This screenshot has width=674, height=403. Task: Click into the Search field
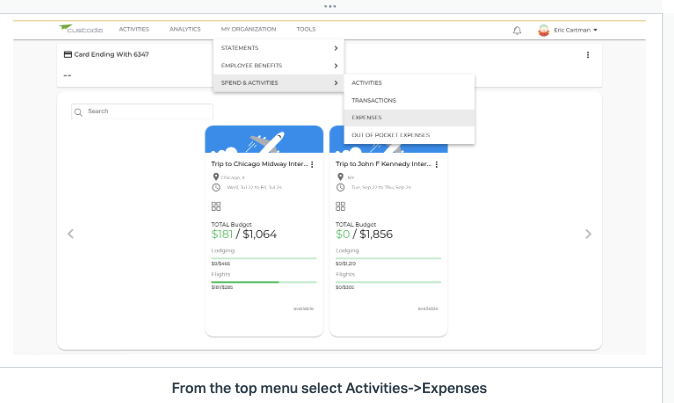(142, 111)
